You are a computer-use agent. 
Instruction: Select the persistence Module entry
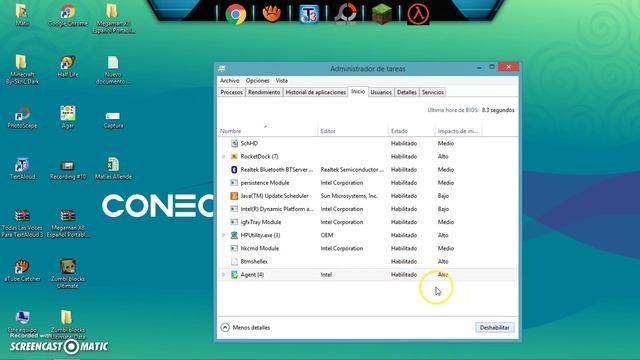click(368, 182)
